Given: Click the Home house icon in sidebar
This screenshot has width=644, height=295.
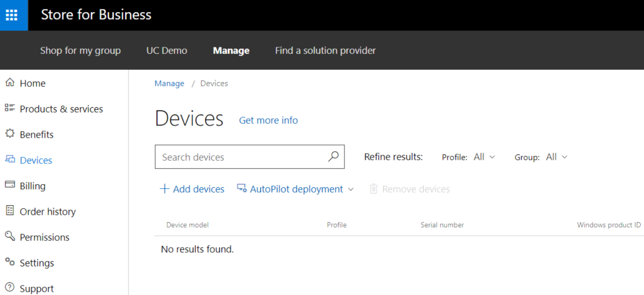Looking at the screenshot, I should click(x=10, y=83).
